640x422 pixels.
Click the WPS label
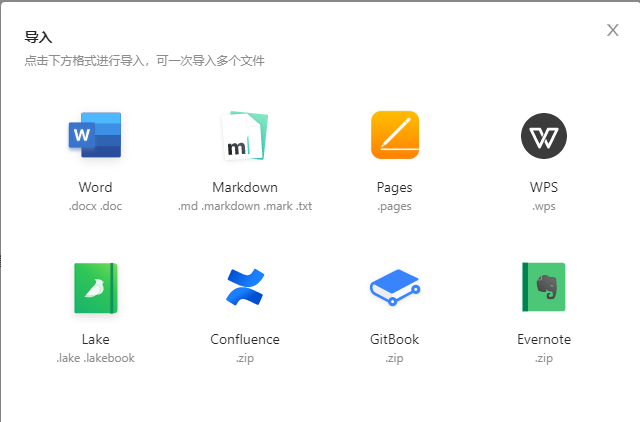pyautogui.click(x=544, y=187)
